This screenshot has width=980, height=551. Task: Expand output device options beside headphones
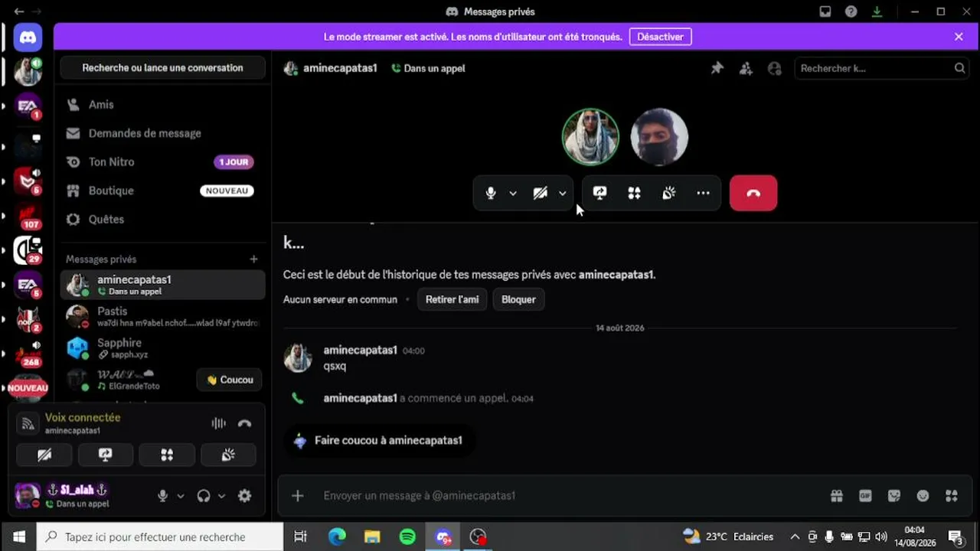point(221,496)
